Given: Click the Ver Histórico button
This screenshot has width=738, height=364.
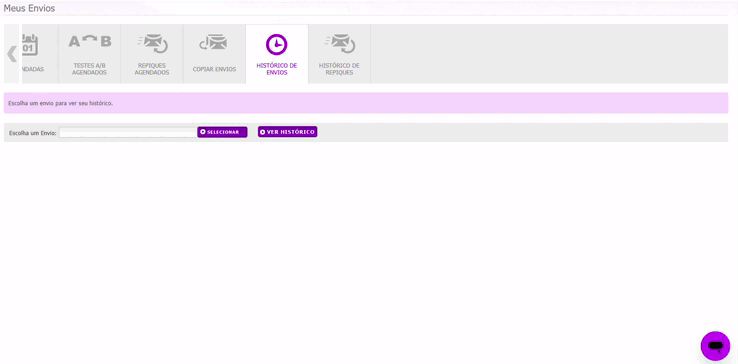Looking at the screenshot, I should [x=288, y=132].
